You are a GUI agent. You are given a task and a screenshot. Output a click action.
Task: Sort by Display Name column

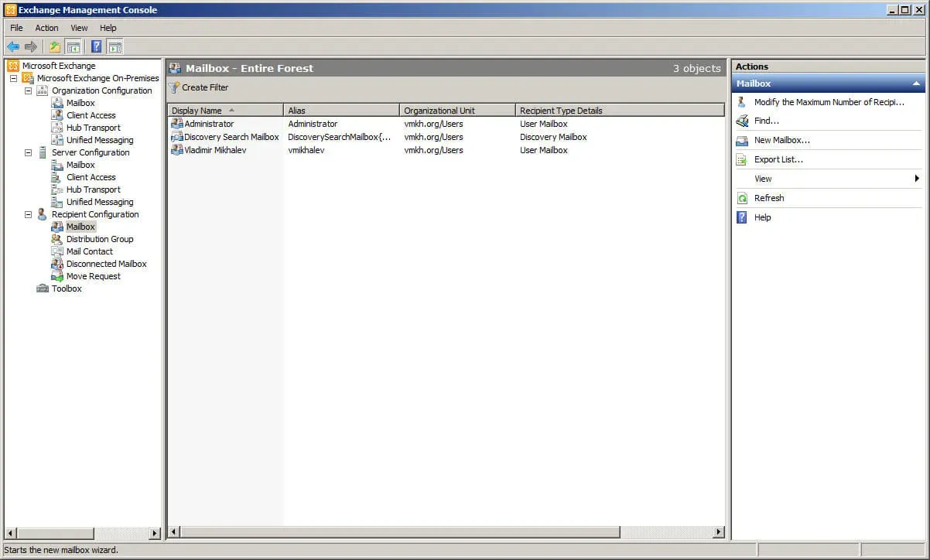pos(225,111)
